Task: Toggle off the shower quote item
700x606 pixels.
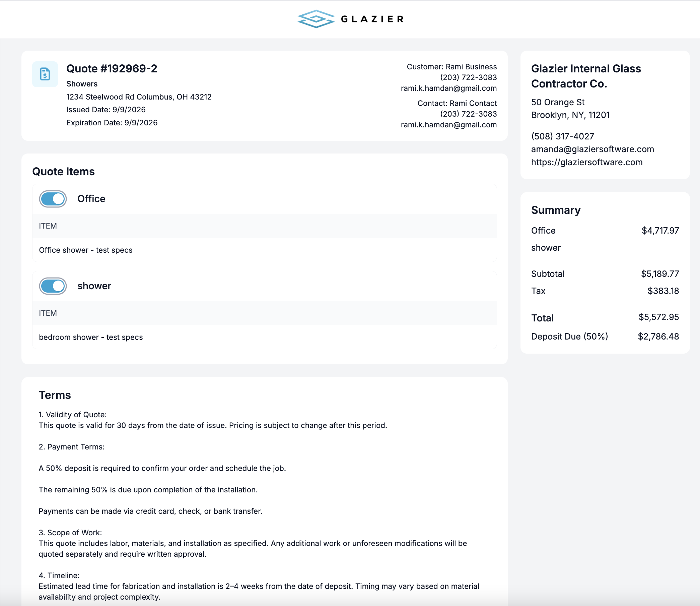Action: tap(53, 286)
